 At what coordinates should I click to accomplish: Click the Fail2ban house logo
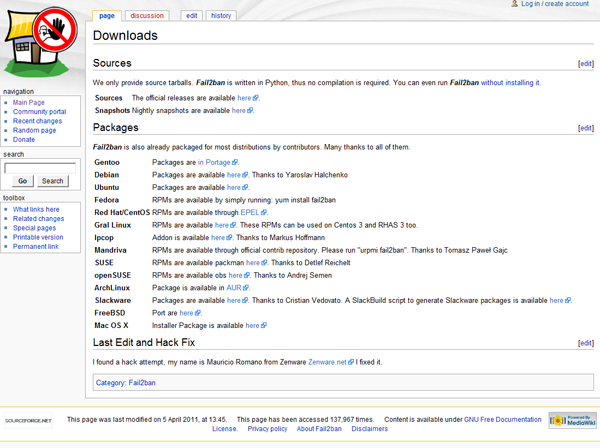click(x=41, y=41)
